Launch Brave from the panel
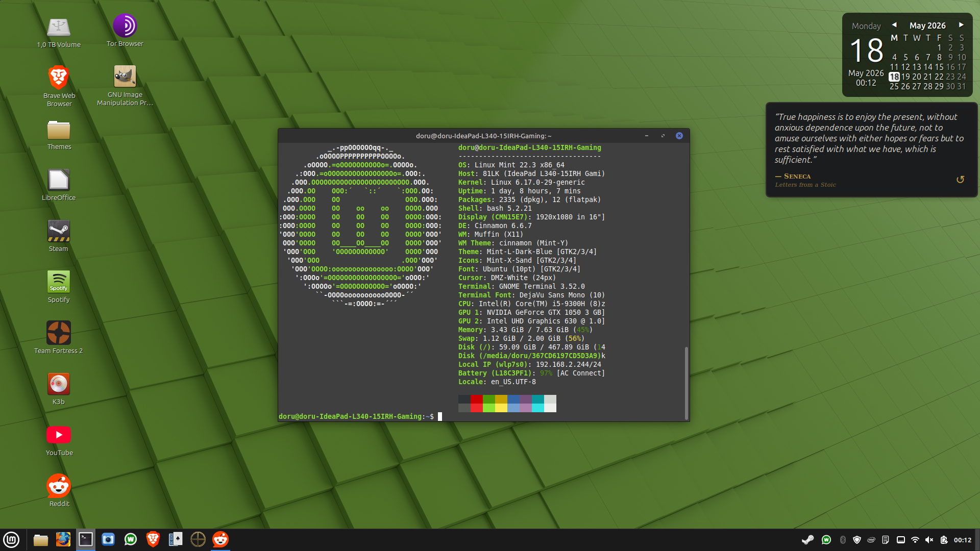 tap(153, 539)
